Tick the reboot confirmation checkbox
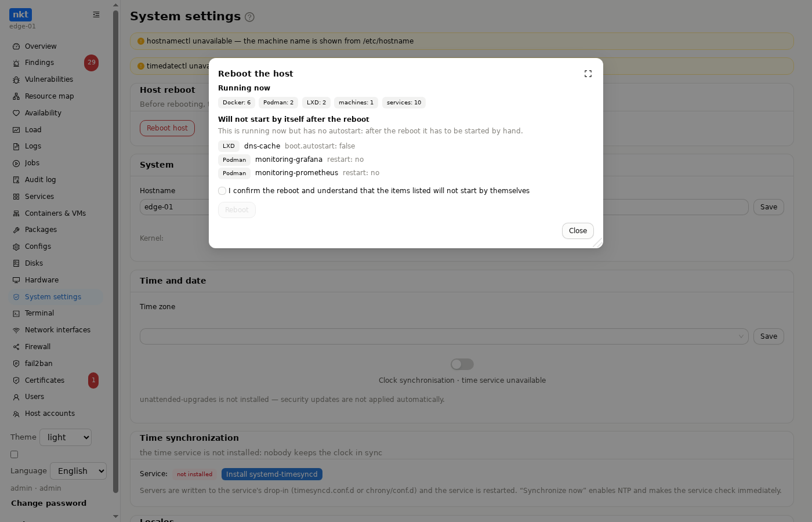 pos(222,191)
